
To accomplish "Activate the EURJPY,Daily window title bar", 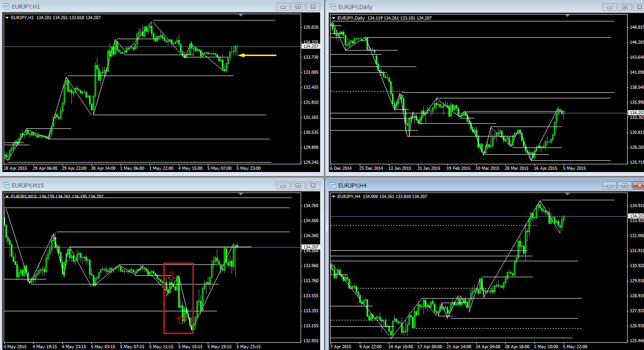I will click(455, 7).
